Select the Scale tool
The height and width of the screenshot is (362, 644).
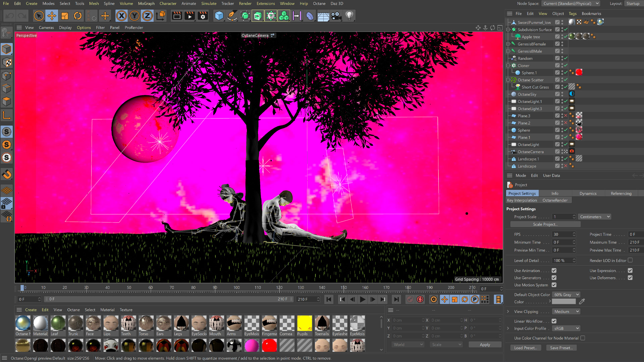pos(65,16)
